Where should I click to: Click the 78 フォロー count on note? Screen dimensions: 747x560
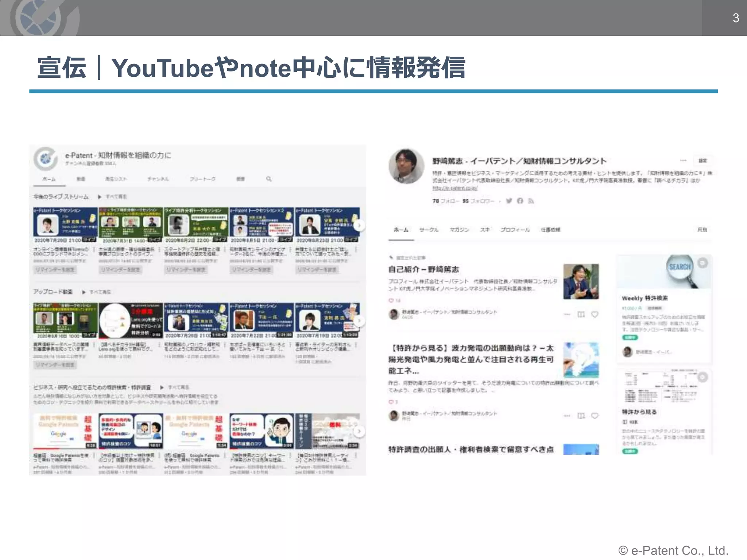(x=446, y=201)
